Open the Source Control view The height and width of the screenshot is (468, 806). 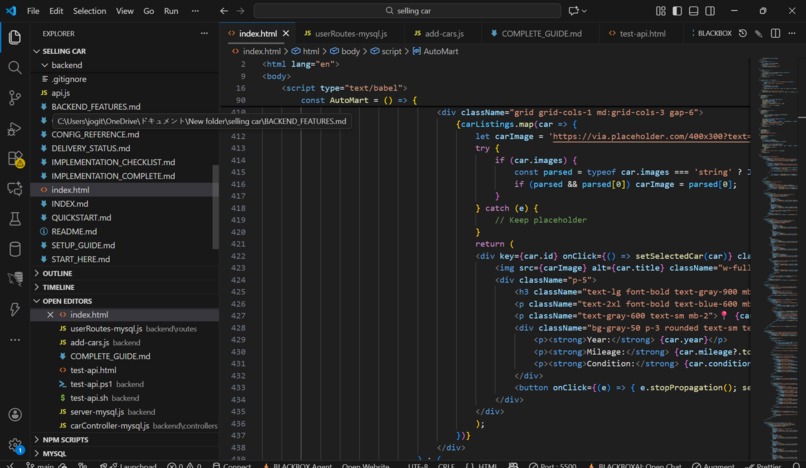(14, 98)
